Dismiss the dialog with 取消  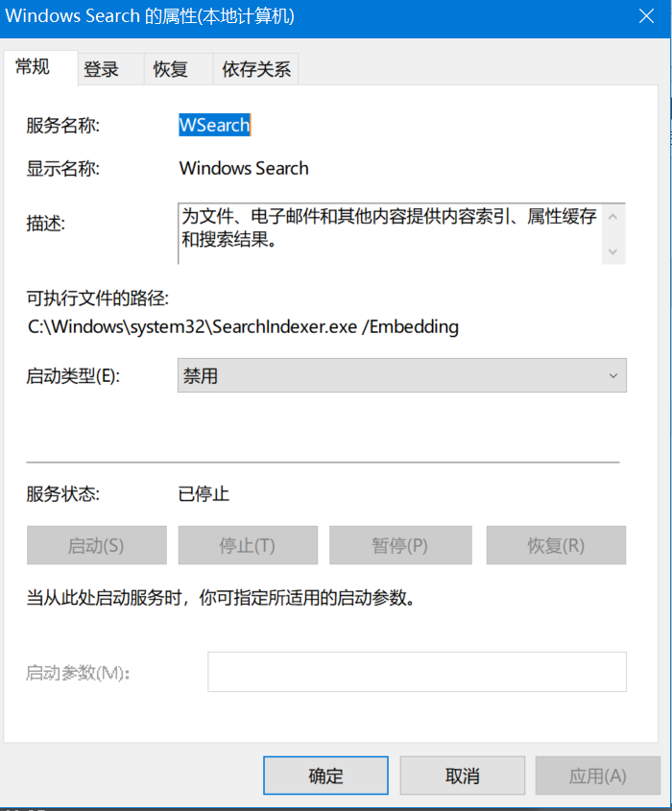click(x=462, y=775)
